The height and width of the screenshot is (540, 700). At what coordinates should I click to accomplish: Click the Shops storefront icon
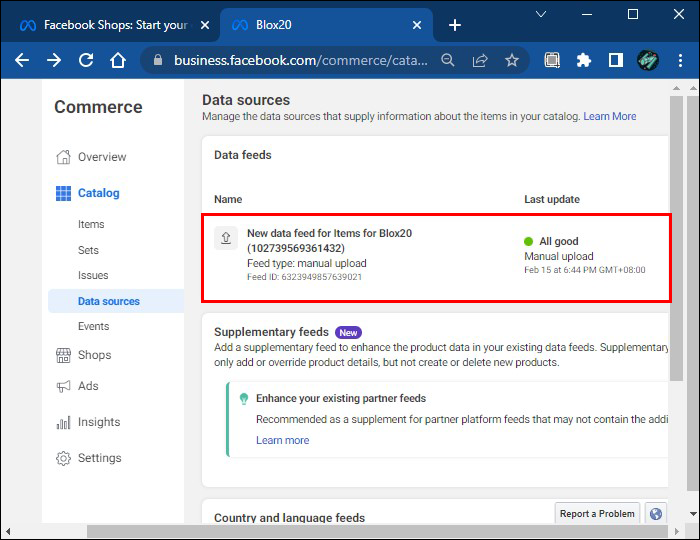(64, 355)
